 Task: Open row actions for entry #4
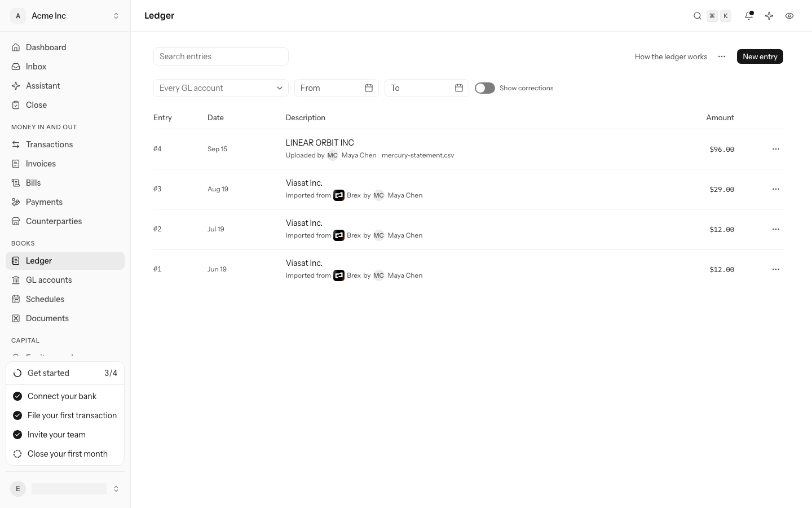(776, 149)
